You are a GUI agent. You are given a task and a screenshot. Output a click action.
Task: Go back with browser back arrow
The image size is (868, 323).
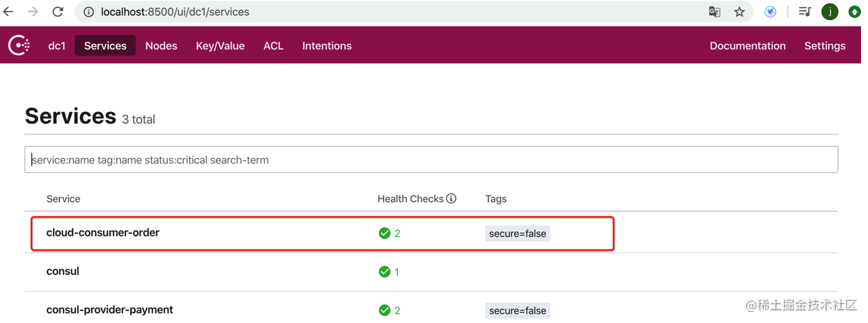(x=9, y=12)
